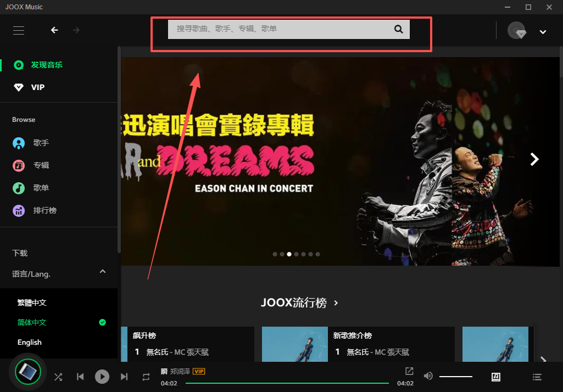Browse 专辑 albums
The height and width of the screenshot is (392, 563).
[41, 165]
